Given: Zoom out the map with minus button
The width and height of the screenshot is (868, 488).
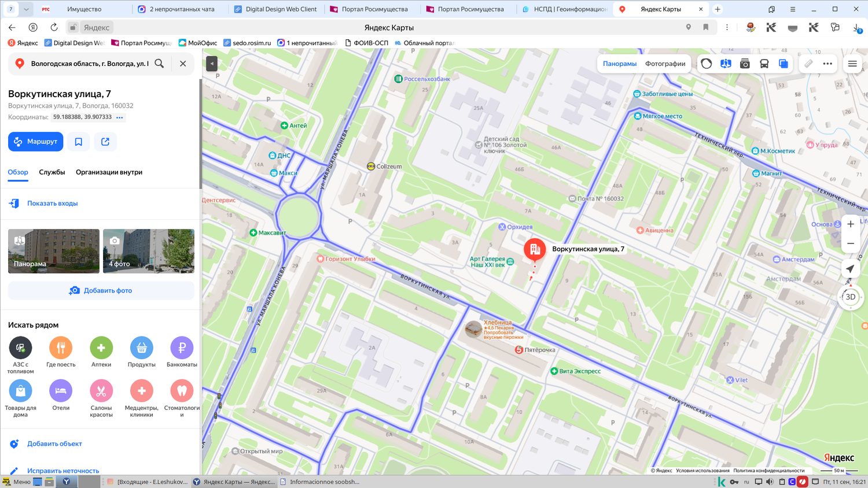Looking at the screenshot, I should [x=851, y=243].
